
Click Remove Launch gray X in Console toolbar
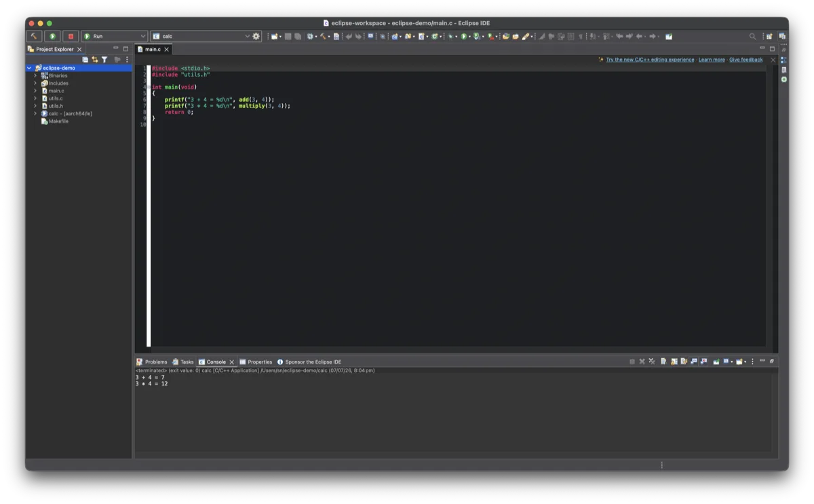click(x=642, y=362)
